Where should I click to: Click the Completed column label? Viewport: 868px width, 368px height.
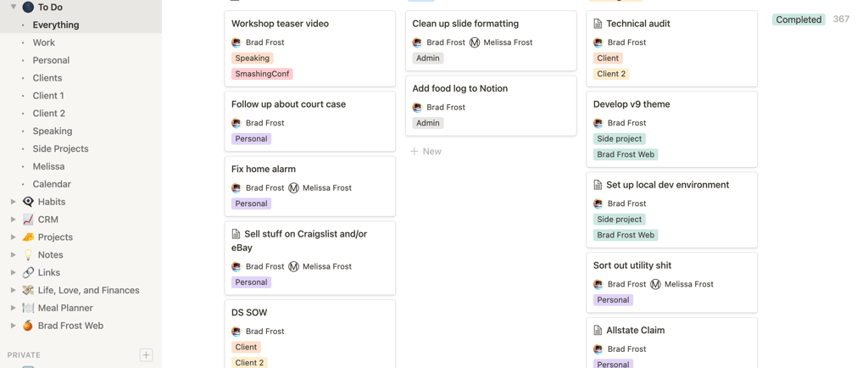pyautogui.click(x=798, y=20)
